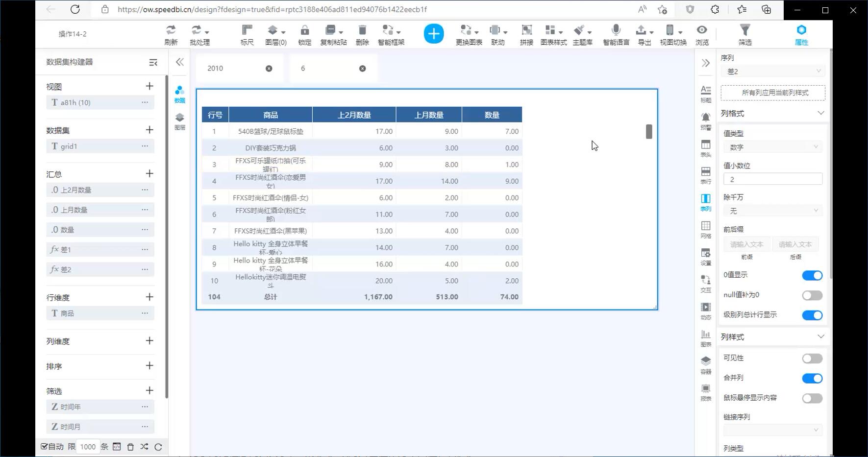The image size is (868, 457).
Task: Open the 值类型 dropdown showing 数字
Action: point(772,147)
